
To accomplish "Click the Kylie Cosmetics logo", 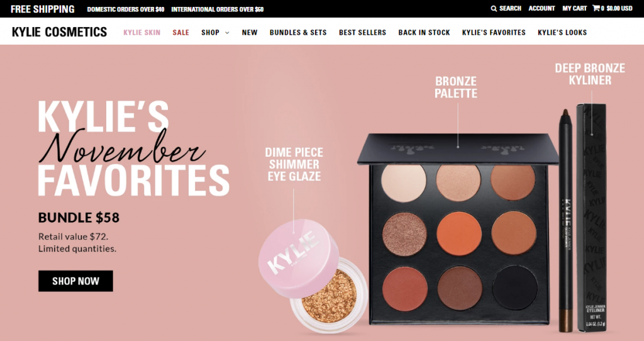I will point(60,32).
